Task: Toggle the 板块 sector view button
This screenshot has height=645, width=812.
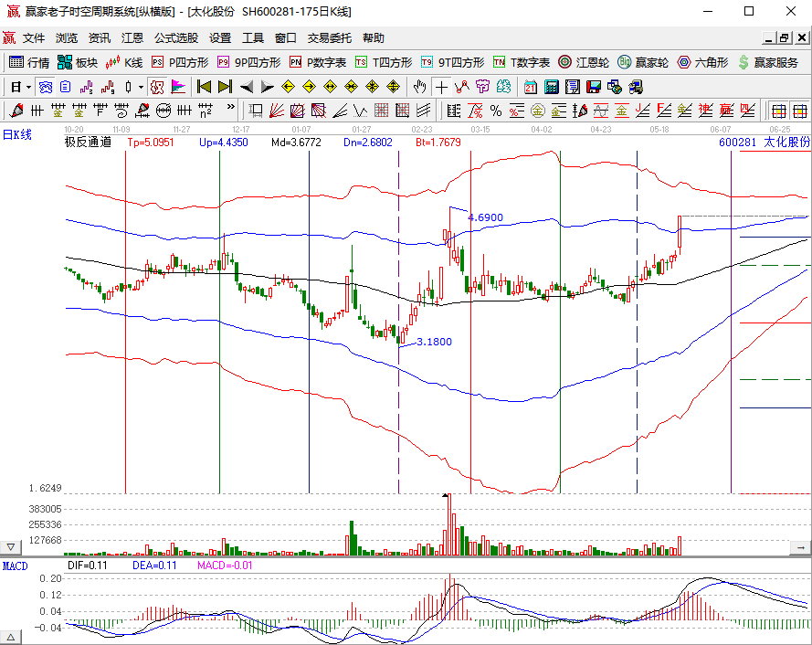Action: coord(78,62)
